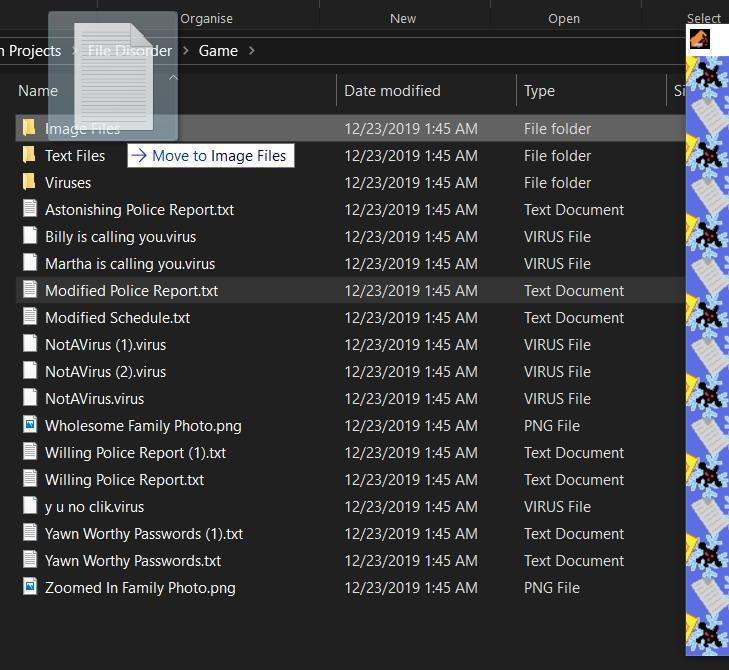This screenshot has width=729, height=670.
Task: Select Willing Police Report (1).txt filename
Action: (135, 453)
